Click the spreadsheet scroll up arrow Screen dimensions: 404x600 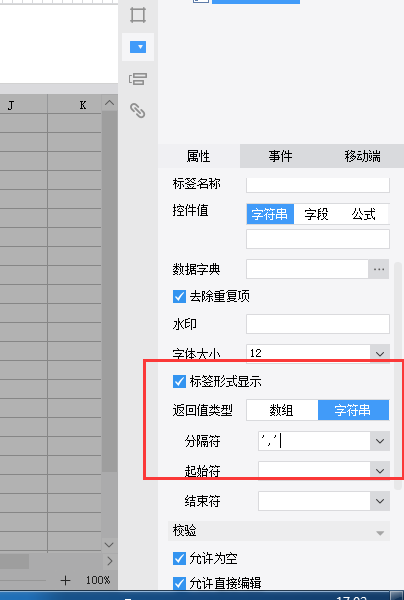[109, 103]
